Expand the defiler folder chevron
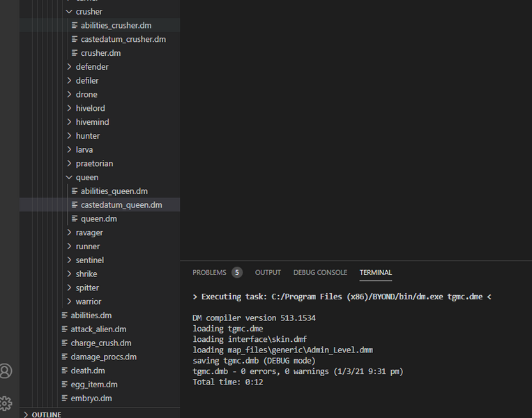532x418 pixels. coord(69,80)
